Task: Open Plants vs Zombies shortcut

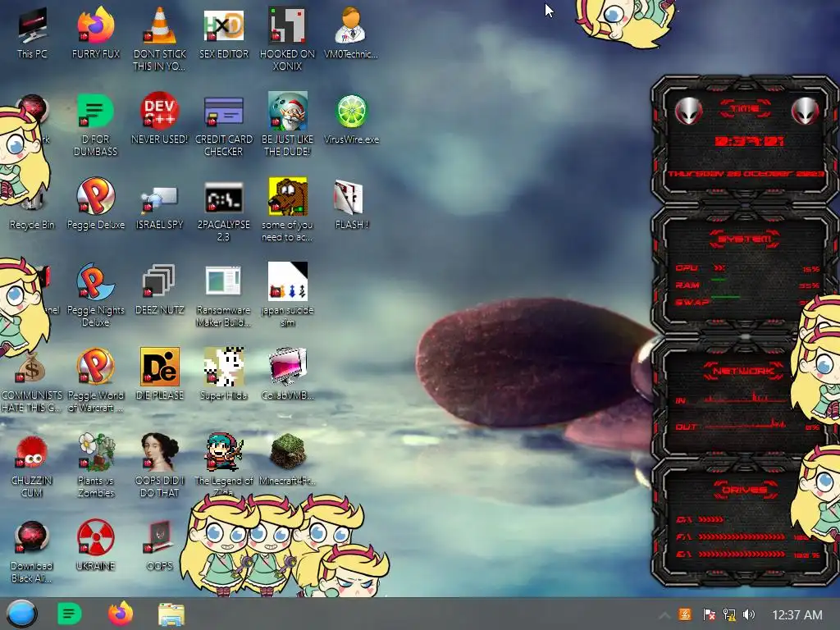Action: tap(95, 465)
